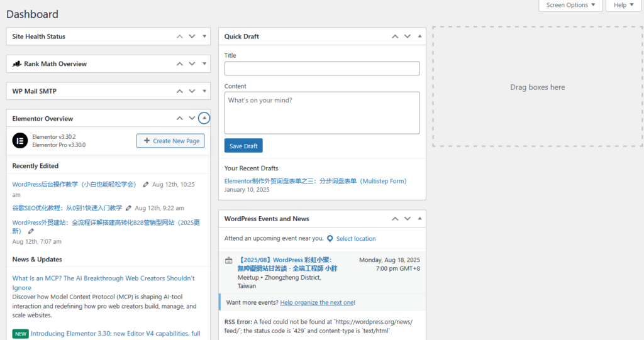
Task: Edit WordPress外贸建站 via pencil icon
Action: (x=31, y=231)
